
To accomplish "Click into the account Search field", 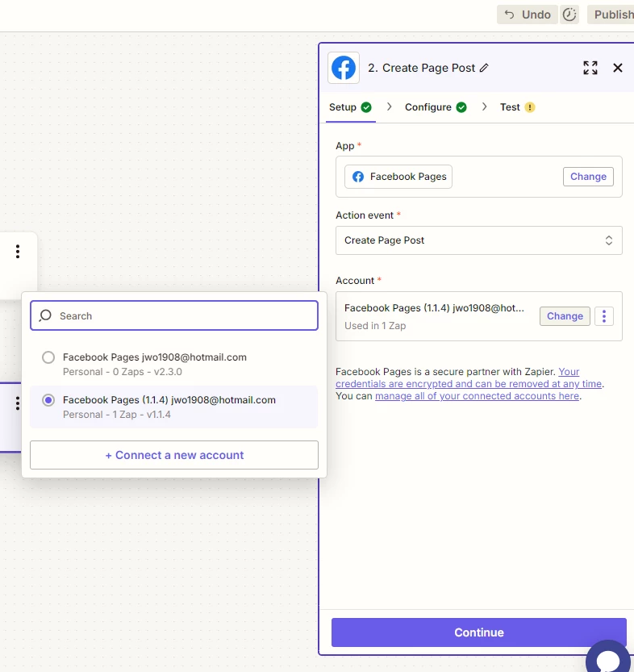I will point(174,316).
